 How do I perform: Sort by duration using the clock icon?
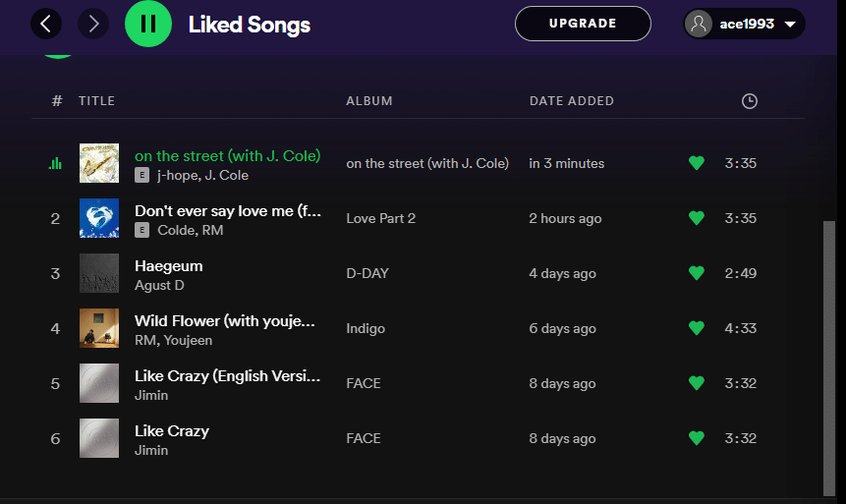click(x=750, y=101)
